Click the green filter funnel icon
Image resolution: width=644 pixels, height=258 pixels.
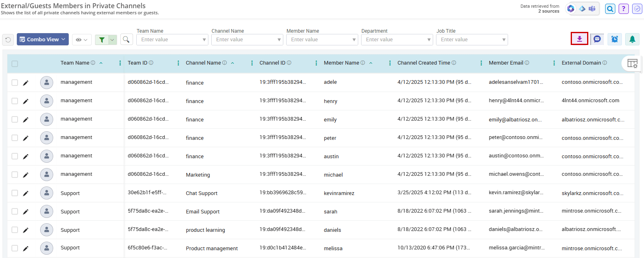coord(102,40)
